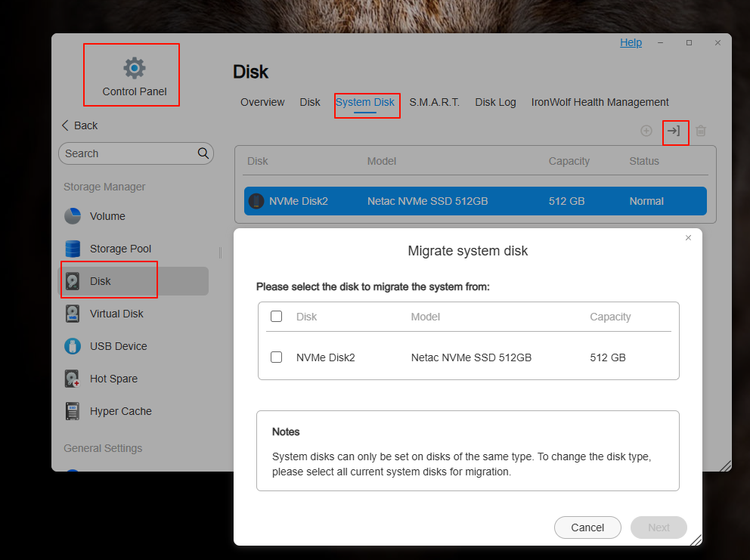Click the search magnifier icon
Screen dimensions: 750x560
coord(203,153)
